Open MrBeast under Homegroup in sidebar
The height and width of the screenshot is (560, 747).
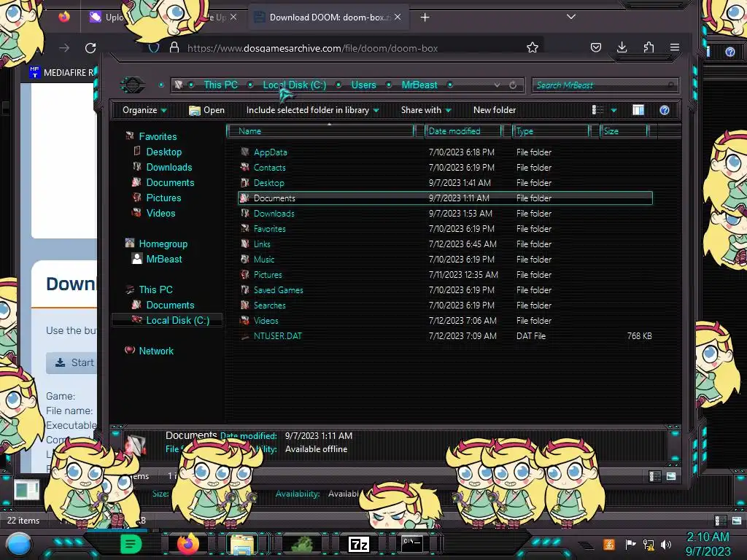pos(164,259)
